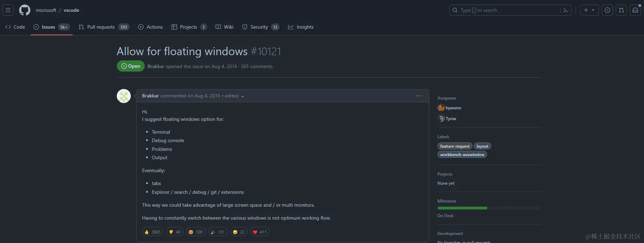644x243 pixels.
Task: Switch to the Projects tab
Action: 189,27
